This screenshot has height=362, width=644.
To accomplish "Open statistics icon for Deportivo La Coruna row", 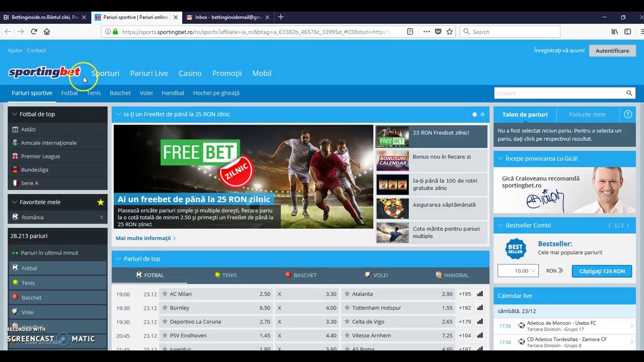I will coord(480,322).
